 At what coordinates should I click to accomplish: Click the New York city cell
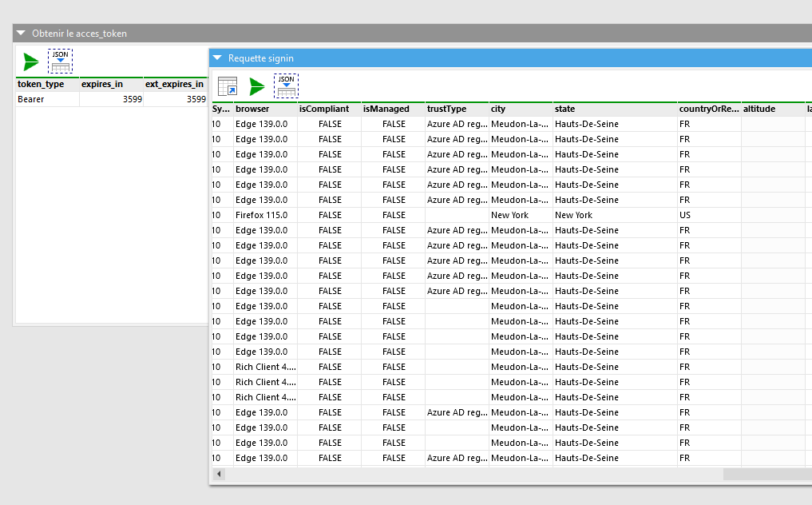(520, 215)
